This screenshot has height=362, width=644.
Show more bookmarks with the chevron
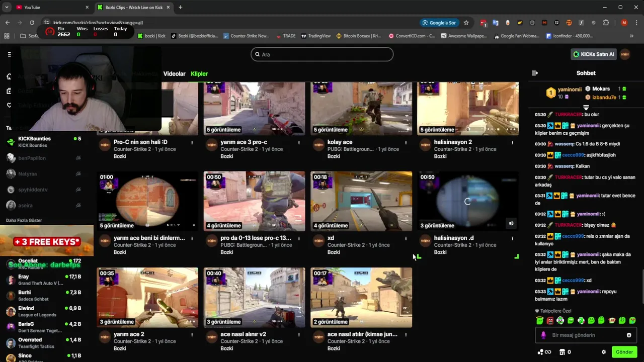coord(631,36)
